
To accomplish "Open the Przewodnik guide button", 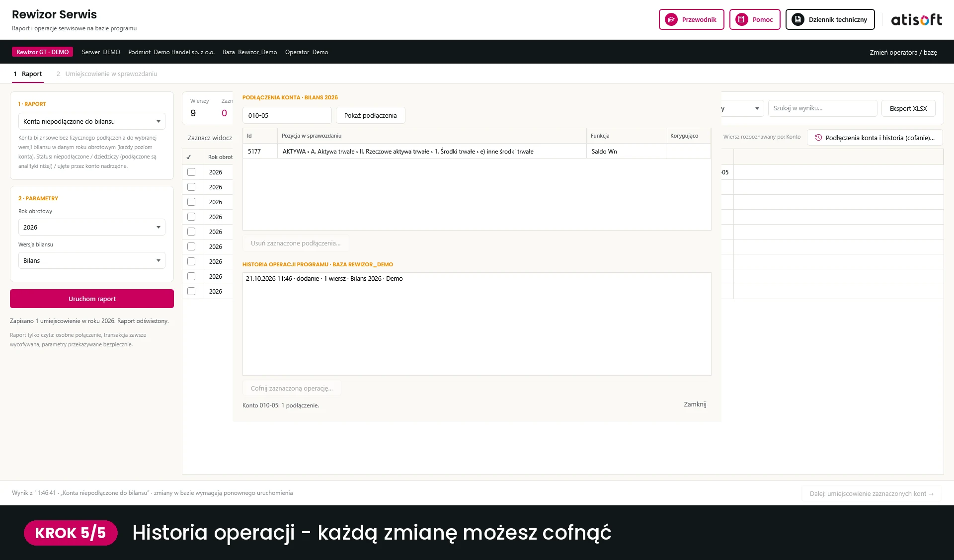I will (x=691, y=19).
